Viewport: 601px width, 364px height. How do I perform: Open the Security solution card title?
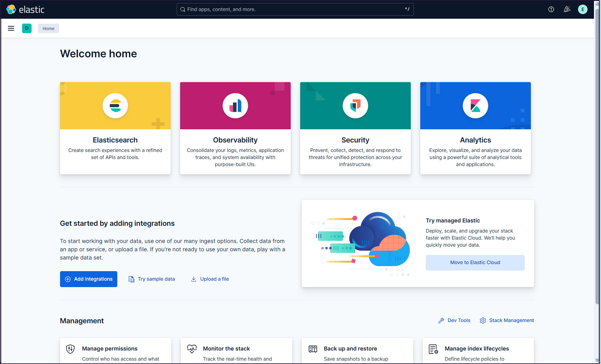point(355,140)
